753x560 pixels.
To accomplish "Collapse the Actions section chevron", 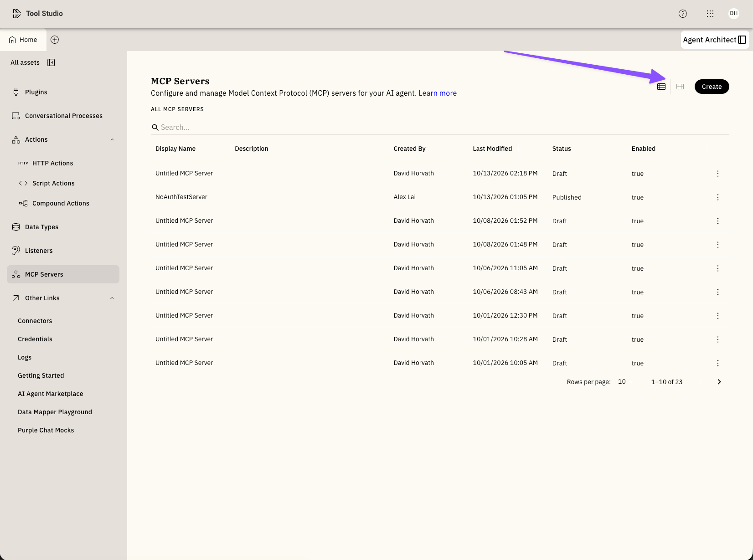I will point(112,139).
